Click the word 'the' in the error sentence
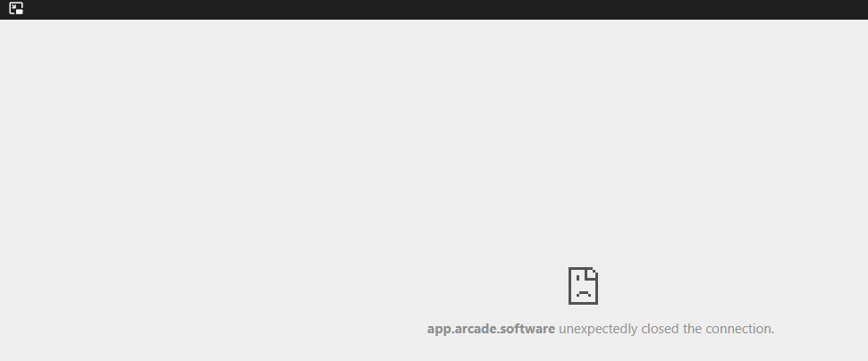 692,329
